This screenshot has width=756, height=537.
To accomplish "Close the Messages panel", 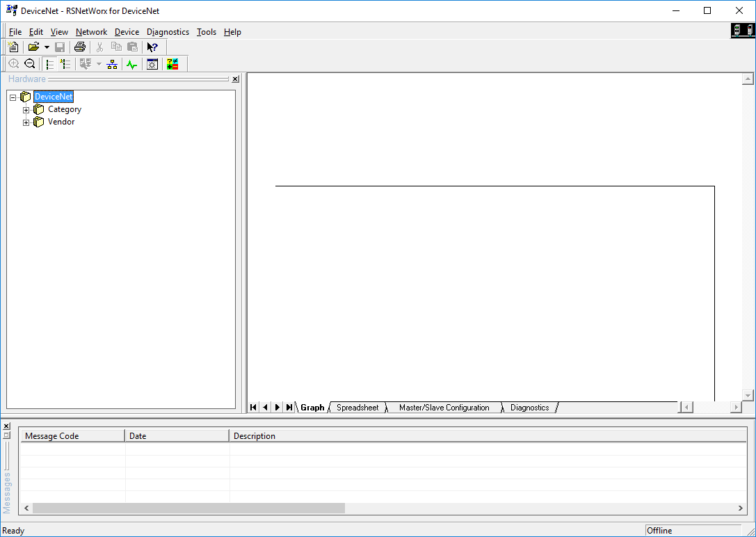I will point(6,426).
